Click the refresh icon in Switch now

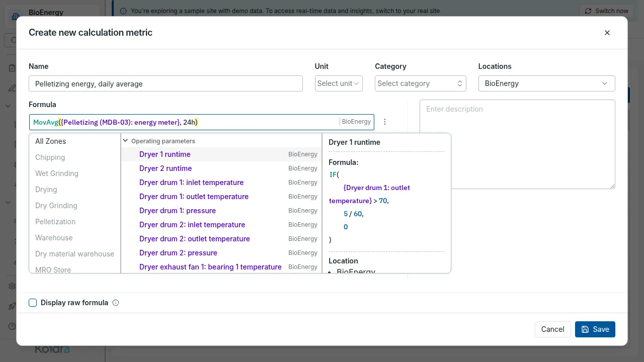point(588,11)
